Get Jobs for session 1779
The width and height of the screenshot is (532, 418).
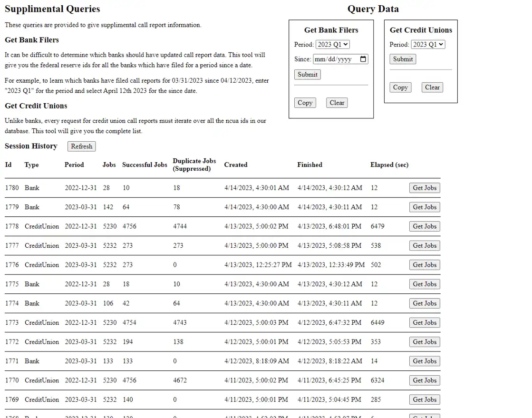425,207
